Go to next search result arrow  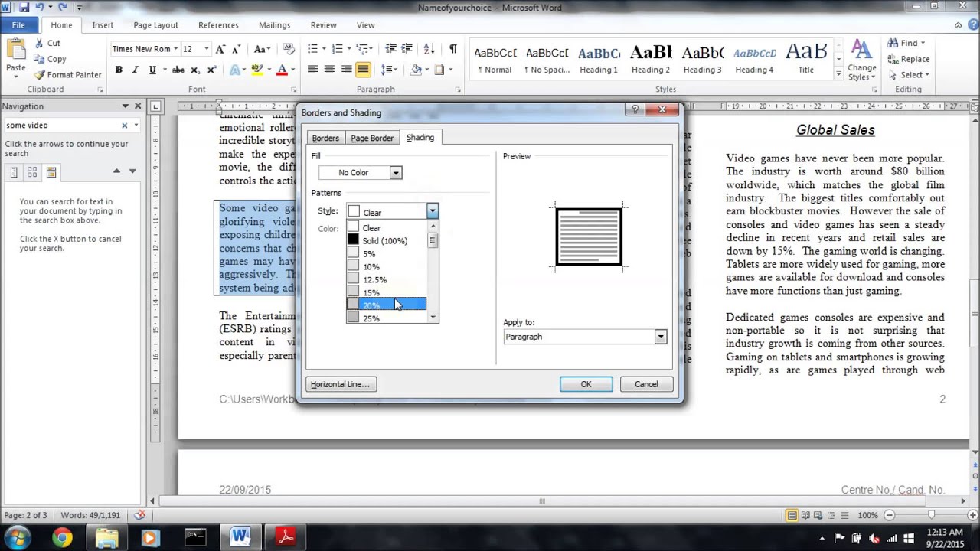tap(132, 171)
